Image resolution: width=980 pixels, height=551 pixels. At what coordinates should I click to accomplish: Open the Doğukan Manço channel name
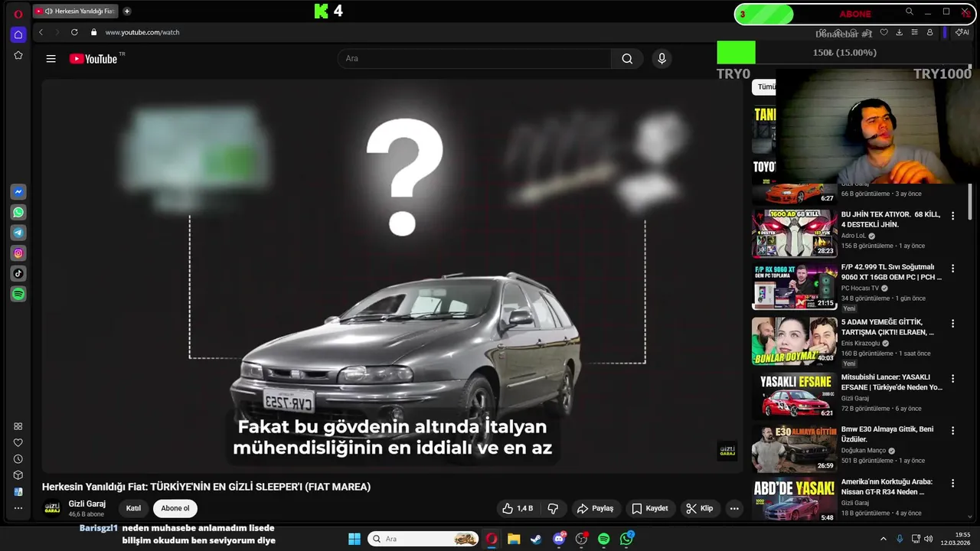863,451
